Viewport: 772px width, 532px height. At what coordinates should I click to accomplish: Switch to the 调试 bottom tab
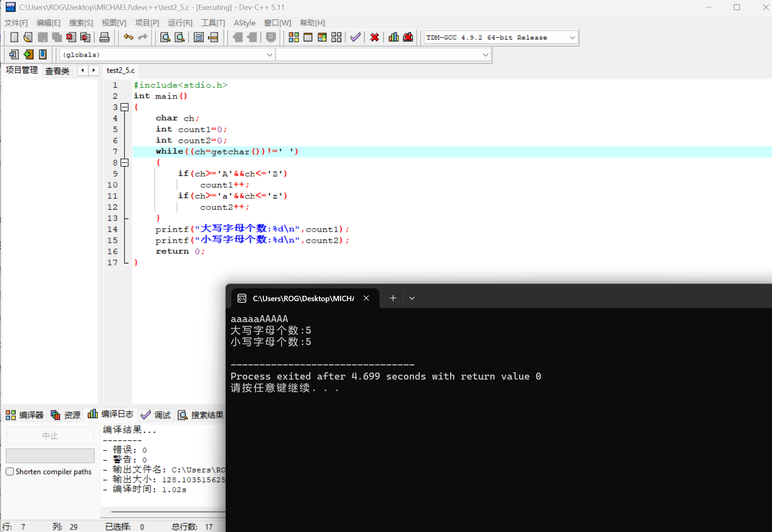[156, 415]
